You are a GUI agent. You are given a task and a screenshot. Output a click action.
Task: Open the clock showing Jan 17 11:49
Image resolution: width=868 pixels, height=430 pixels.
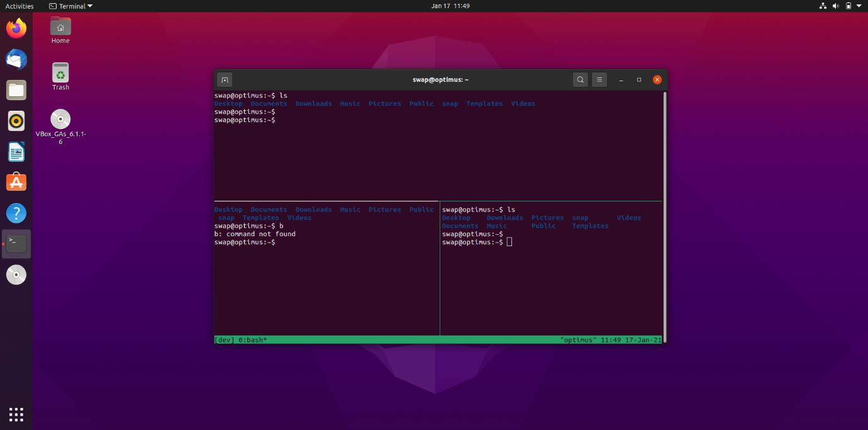click(x=450, y=6)
